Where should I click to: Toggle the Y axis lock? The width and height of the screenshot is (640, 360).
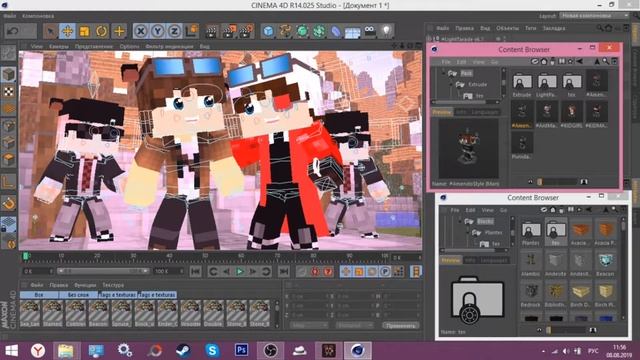pos(158,31)
